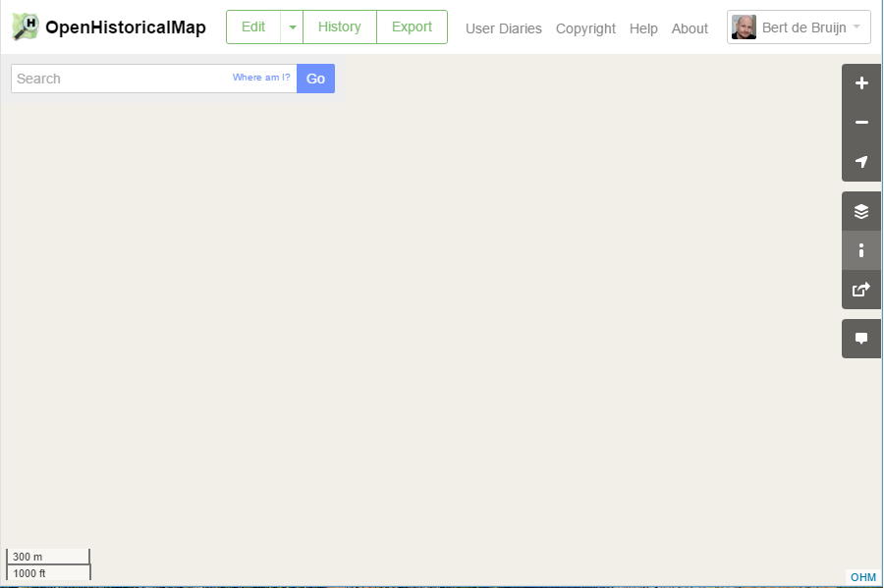This screenshot has width=884, height=588.
Task: Click the OpenHistoricalMap magnifier logo icon
Action: click(26, 27)
